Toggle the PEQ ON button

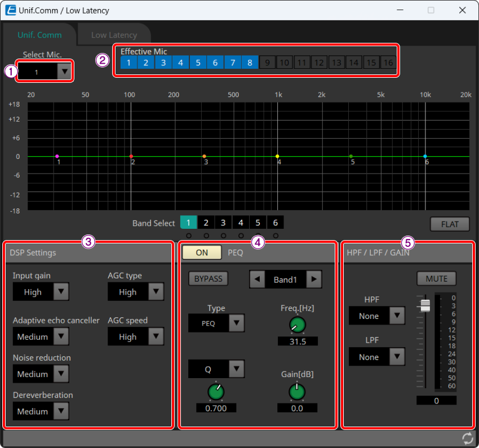click(201, 252)
